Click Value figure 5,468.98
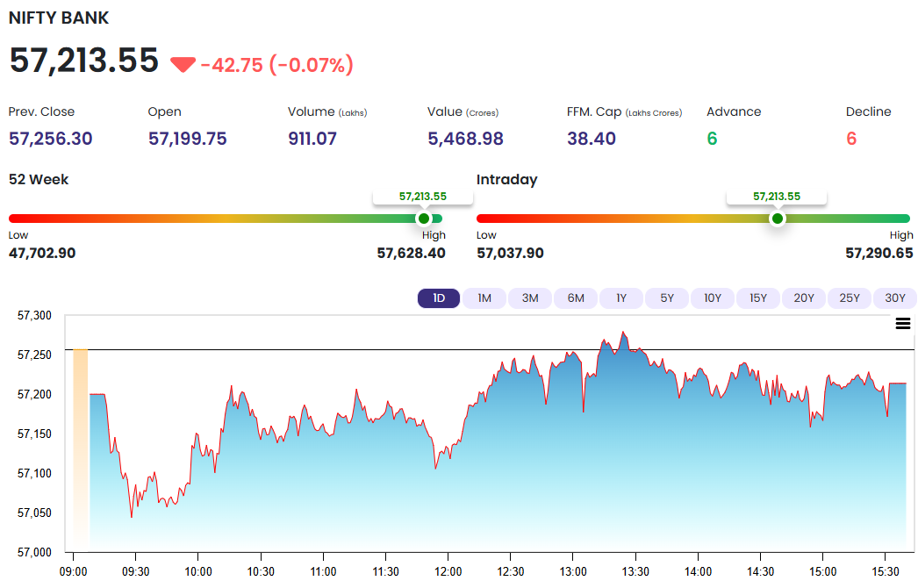The width and height of the screenshot is (918, 588). click(x=465, y=139)
